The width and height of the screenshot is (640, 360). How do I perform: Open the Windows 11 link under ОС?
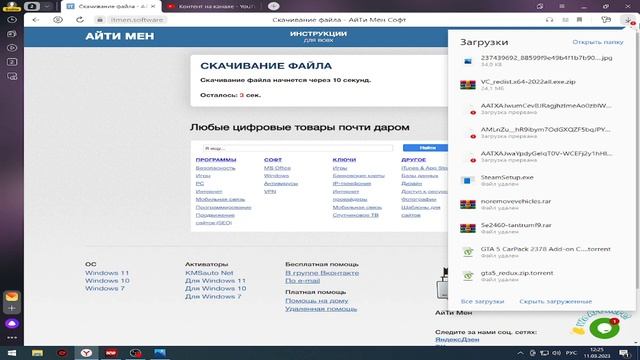pos(107,273)
